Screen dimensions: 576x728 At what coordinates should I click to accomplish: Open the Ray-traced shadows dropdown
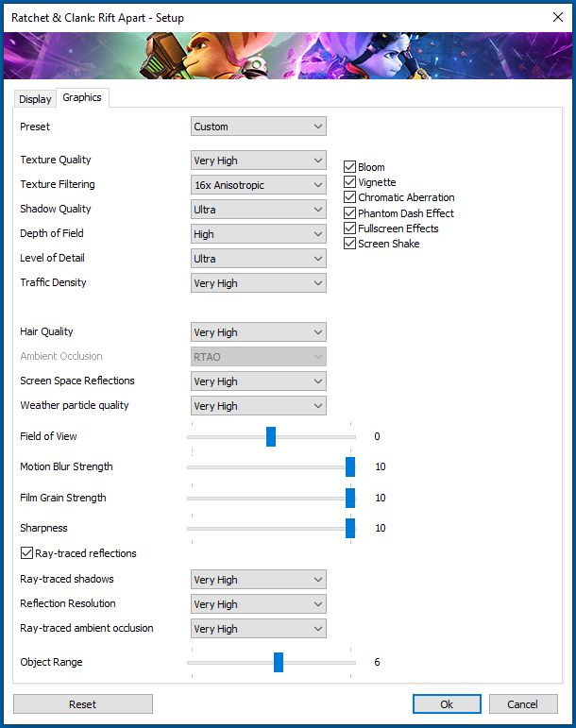[259, 580]
